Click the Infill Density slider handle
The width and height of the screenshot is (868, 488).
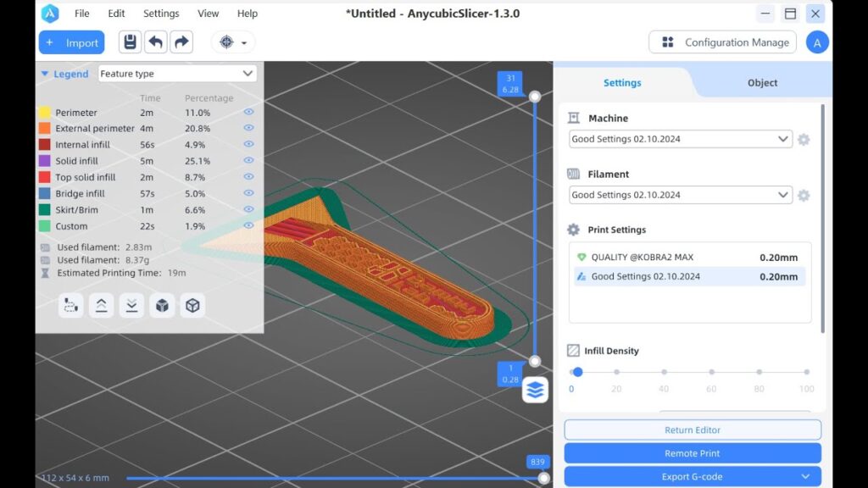577,372
